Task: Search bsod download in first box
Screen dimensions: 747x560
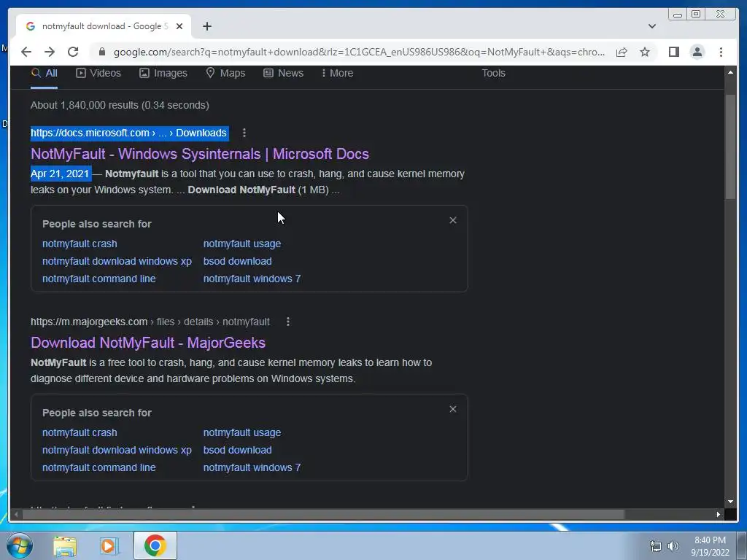Action: (x=237, y=262)
